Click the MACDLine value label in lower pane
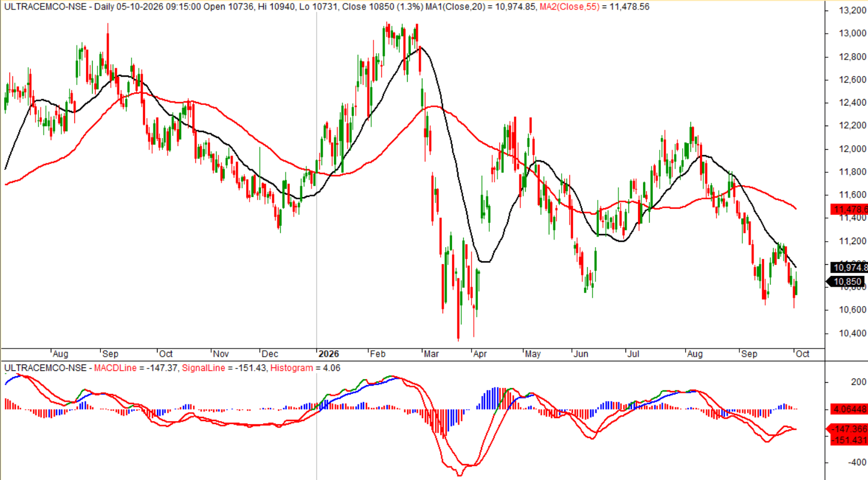 136,368
